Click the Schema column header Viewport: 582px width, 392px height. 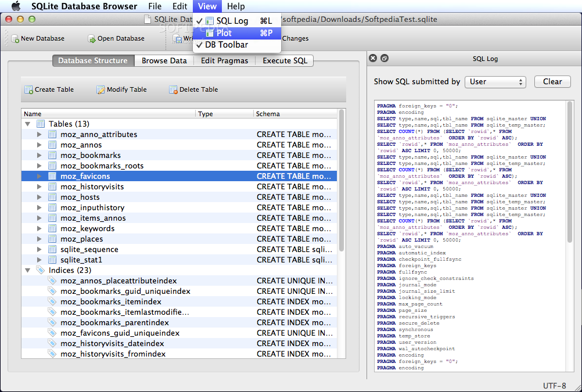tap(296, 114)
